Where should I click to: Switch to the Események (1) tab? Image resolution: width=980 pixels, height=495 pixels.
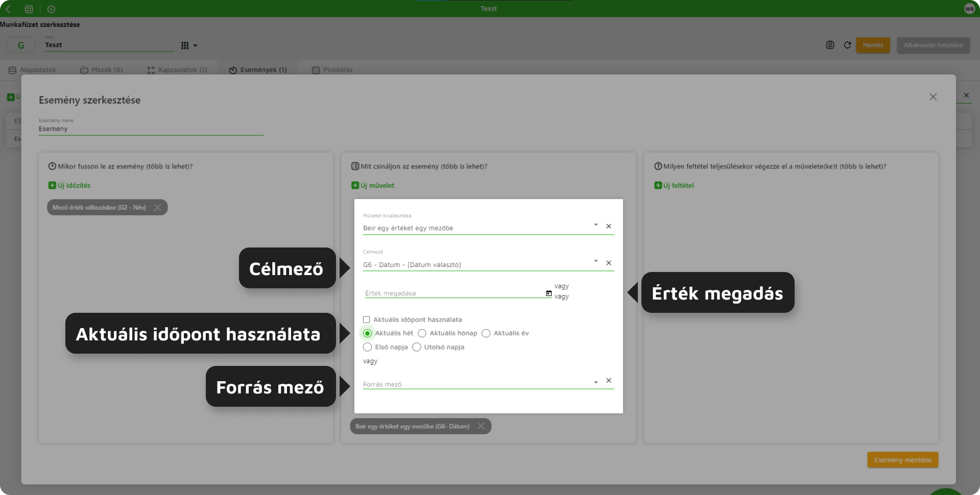point(258,70)
